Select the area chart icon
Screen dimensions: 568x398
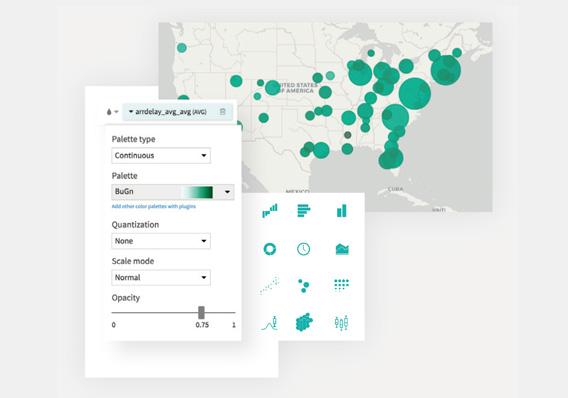tap(342, 249)
